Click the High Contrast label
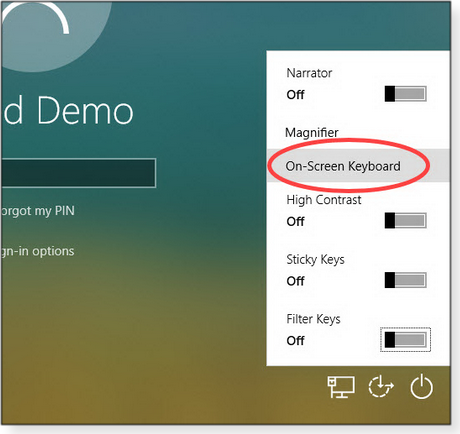The image size is (460, 434). click(x=324, y=200)
